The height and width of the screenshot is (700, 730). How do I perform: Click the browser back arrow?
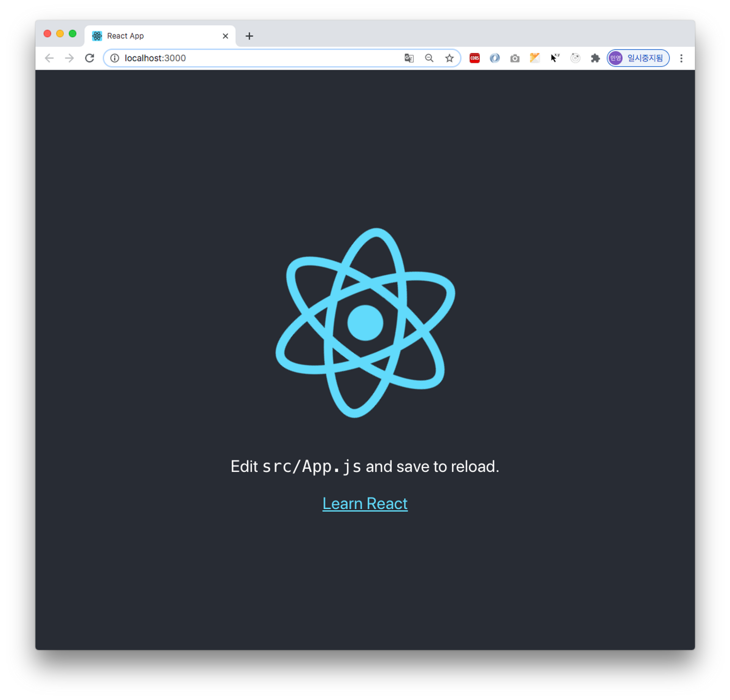coord(49,58)
